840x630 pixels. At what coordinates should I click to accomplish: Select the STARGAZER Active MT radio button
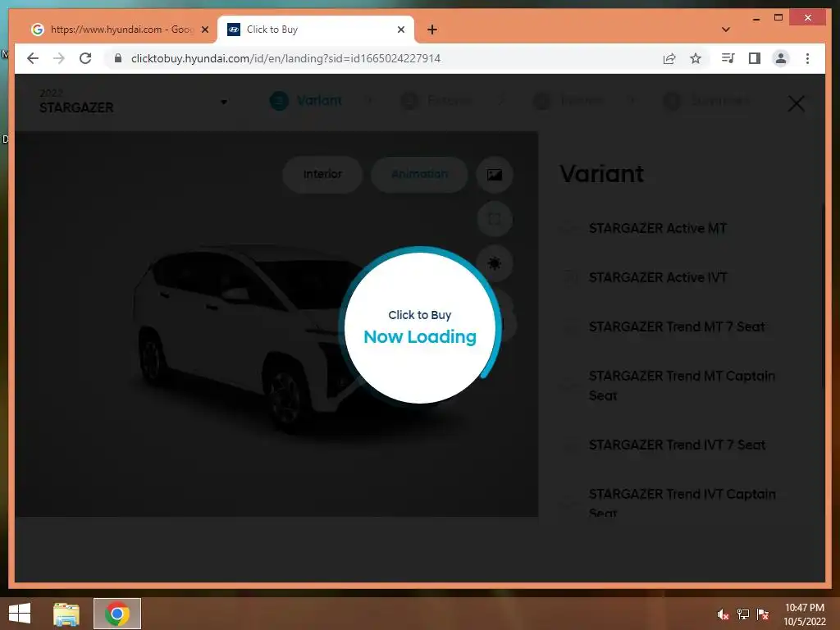click(x=569, y=229)
